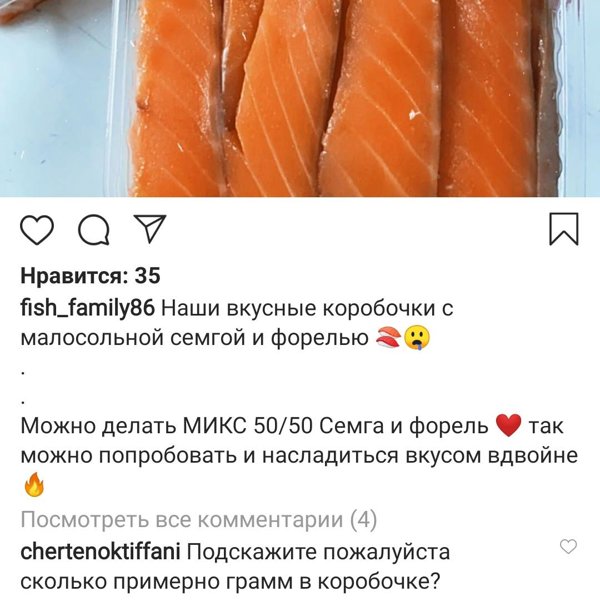Tap the red heart emoji after форель

tap(508, 426)
